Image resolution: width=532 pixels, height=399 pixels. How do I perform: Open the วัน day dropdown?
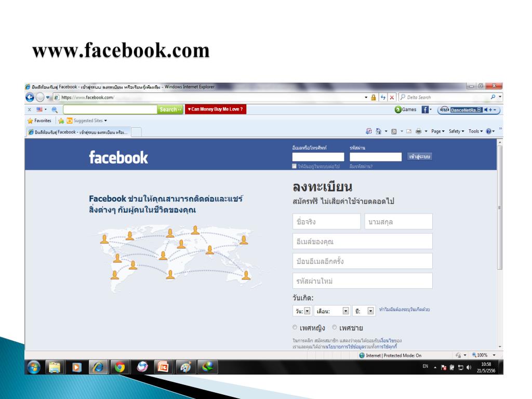click(x=302, y=311)
